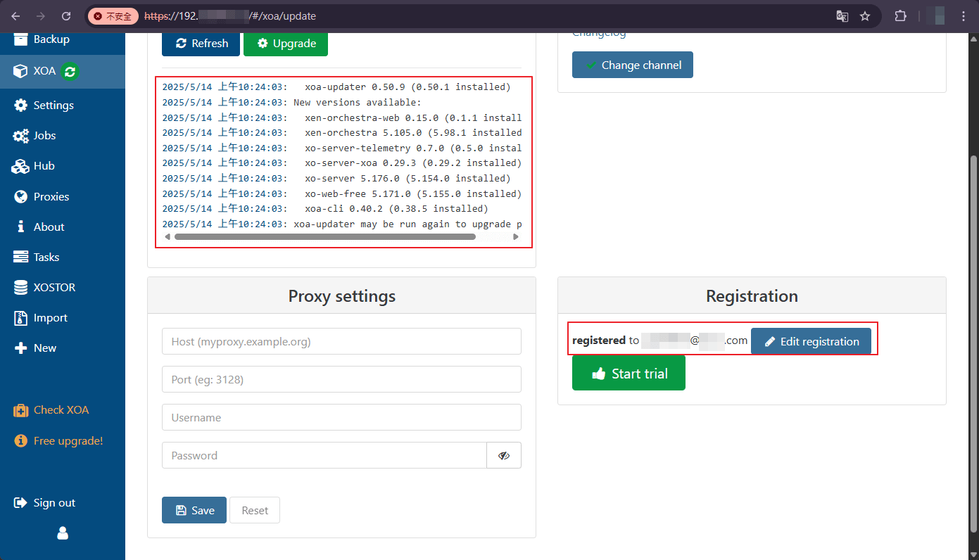Click the green Upgrade button
Viewport: 979px width, 560px height.
pyautogui.click(x=285, y=43)
